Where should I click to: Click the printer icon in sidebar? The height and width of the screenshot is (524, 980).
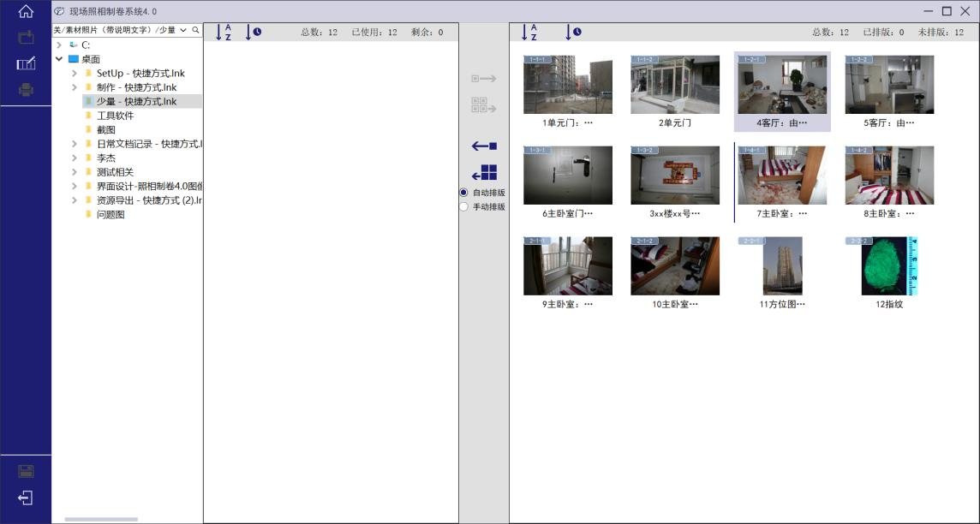pyautogui.click(x=26, y=90)
